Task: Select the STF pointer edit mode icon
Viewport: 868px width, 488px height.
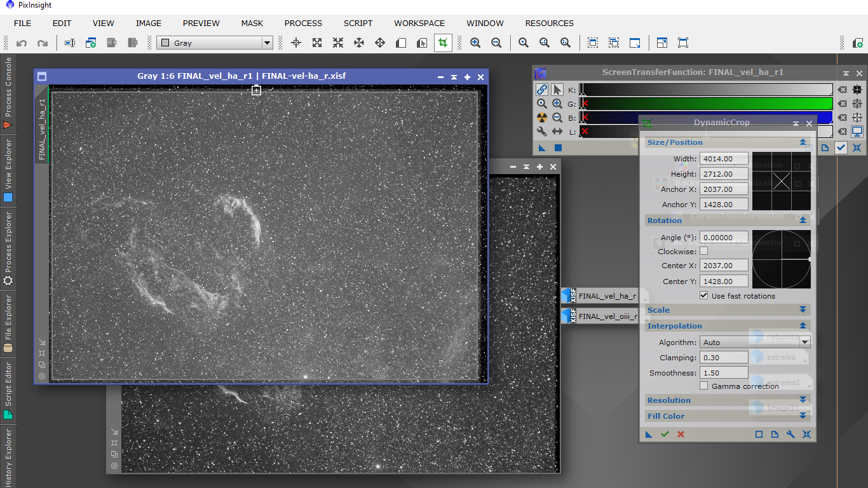Action: pos(557,90)
